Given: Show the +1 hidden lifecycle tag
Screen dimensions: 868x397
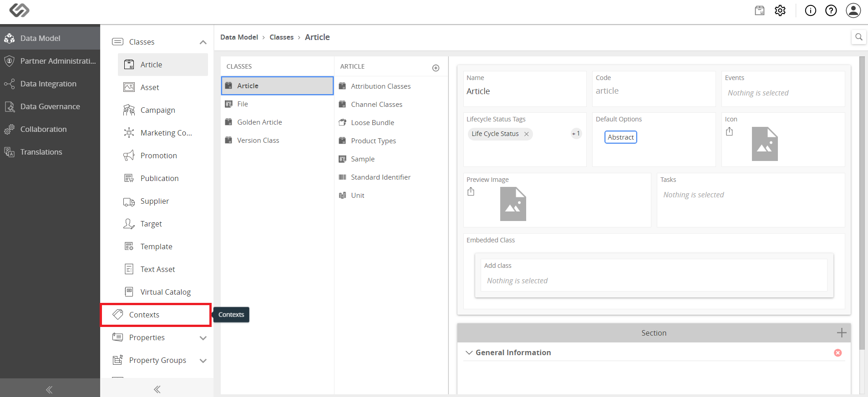Looking at the screenshot, I should point(576,133).
